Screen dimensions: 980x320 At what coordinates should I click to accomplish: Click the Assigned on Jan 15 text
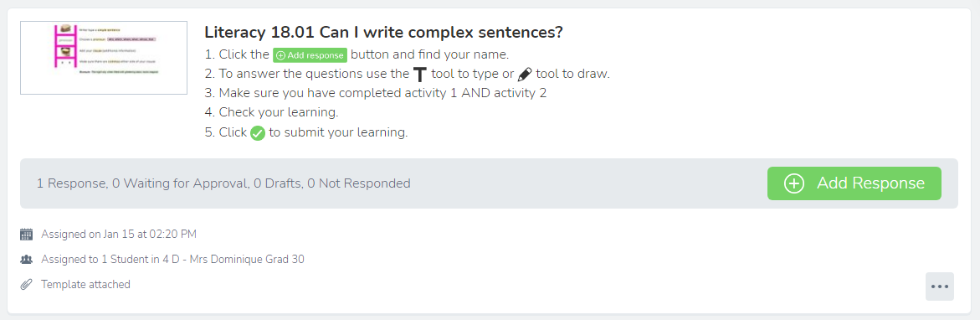(x=119, y=235)
